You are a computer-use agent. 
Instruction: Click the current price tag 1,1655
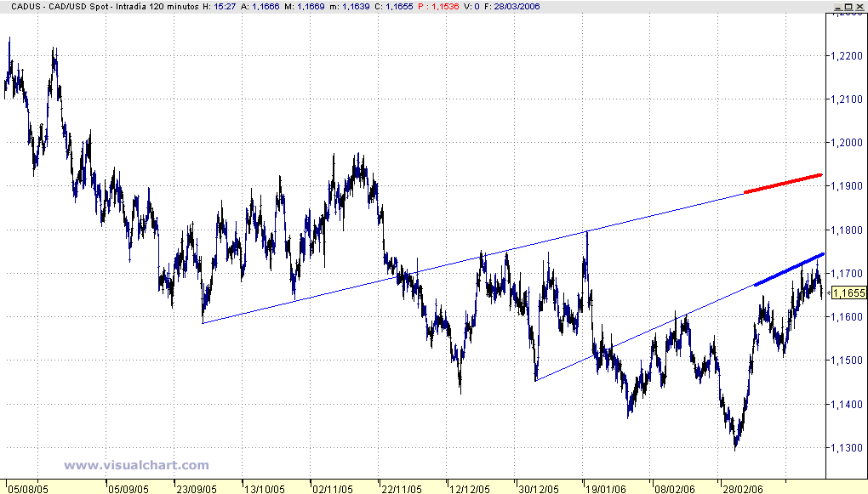coord(848,292)
